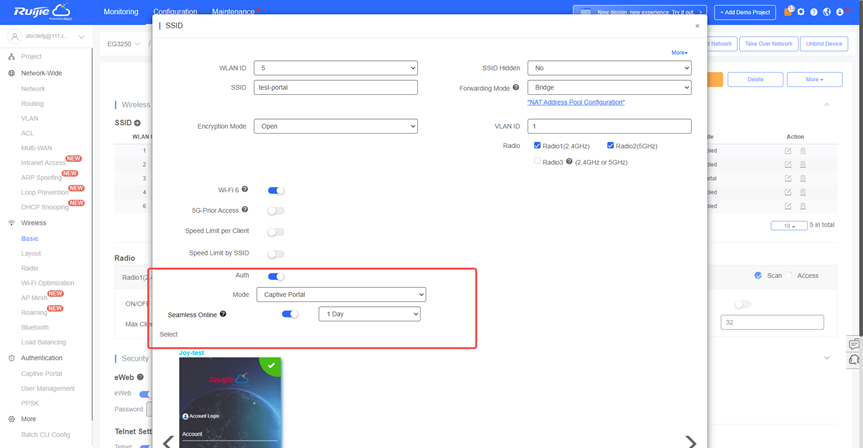The height and width of the screenshot is (448, 863).
Task: Disable the Auth toggle switch
Action: pos(276,276)
